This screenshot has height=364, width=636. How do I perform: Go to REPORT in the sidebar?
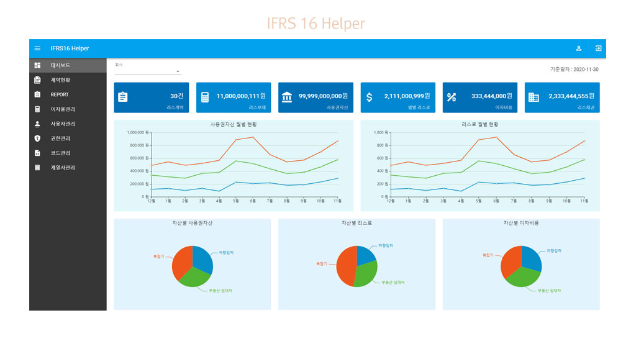tap(60, 95)
